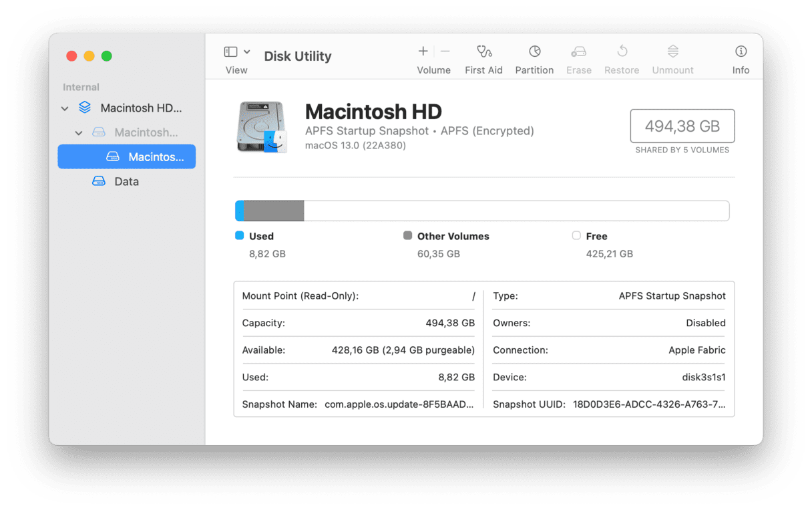Open the Partition pie chart tool

534,52
